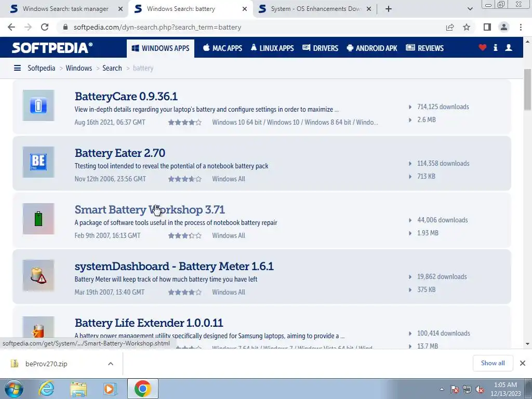Open Battery Life Extender 1.0.0.11 link
This screenshot has width=532, height=399.
coord(149,323)
